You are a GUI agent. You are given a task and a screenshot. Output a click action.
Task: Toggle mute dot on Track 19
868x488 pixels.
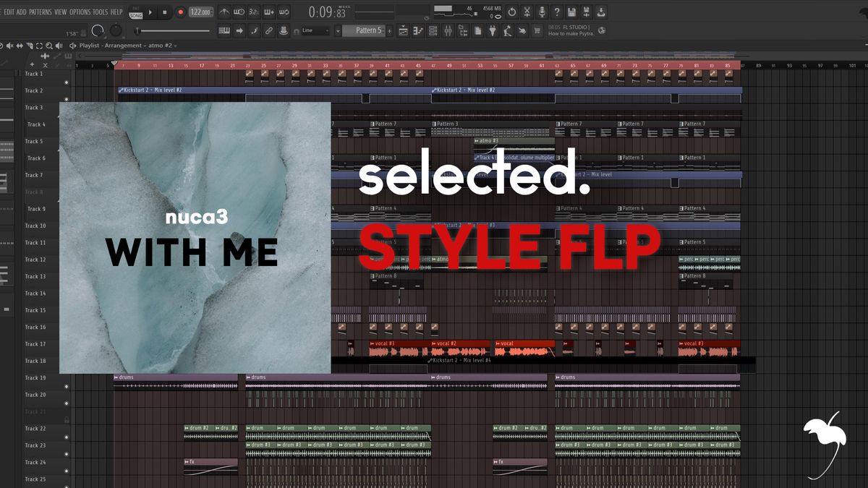67,386
